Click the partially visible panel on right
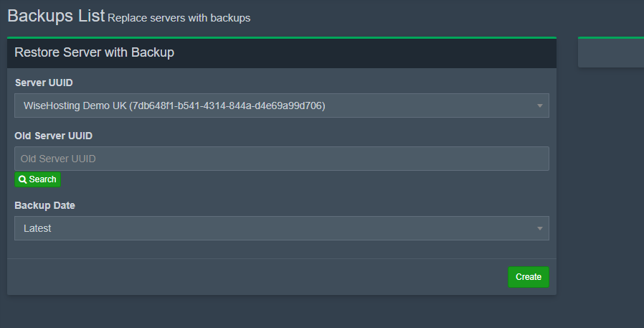This screenshot has width=644, height=328. [610, 52]
